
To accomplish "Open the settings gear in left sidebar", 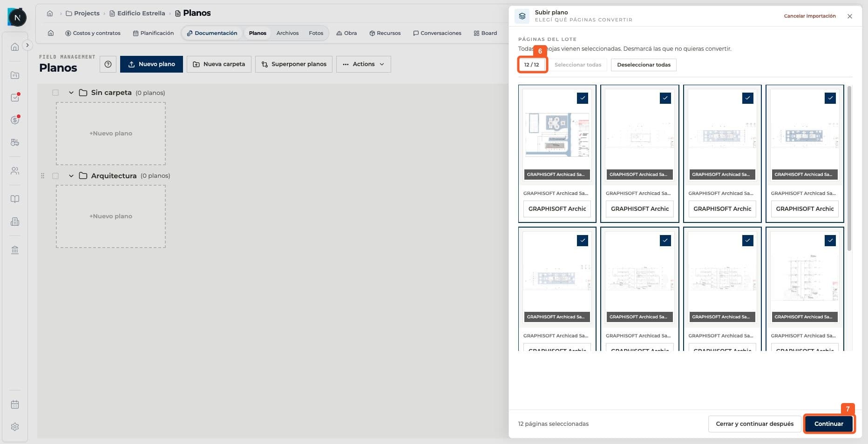I will 15,427.
